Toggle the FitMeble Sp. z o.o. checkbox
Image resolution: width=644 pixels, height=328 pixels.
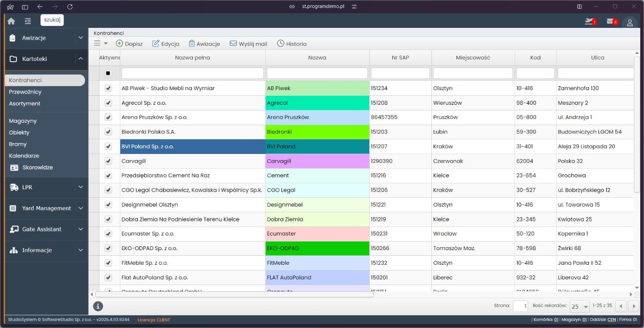[108, 263]
